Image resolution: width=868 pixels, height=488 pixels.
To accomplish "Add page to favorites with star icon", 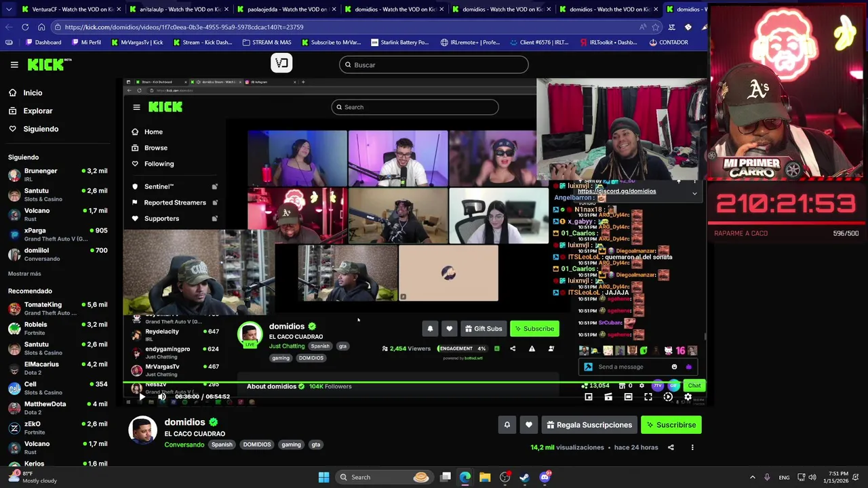I will click(x=655, y=27).
